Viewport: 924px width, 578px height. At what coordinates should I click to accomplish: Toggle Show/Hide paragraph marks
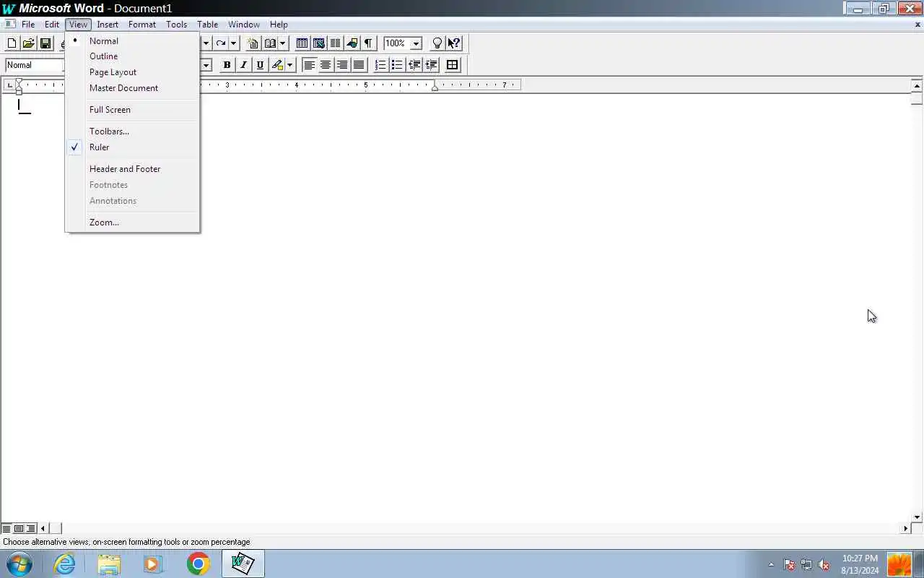coord(369,43)
